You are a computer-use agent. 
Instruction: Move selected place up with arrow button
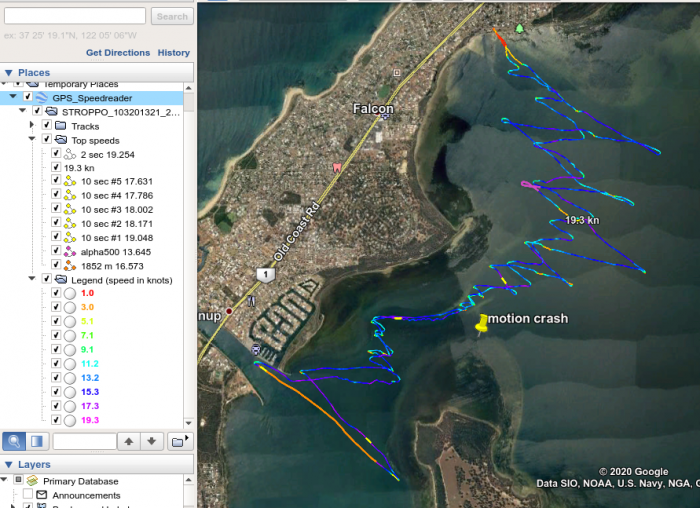tap(129, 441)
